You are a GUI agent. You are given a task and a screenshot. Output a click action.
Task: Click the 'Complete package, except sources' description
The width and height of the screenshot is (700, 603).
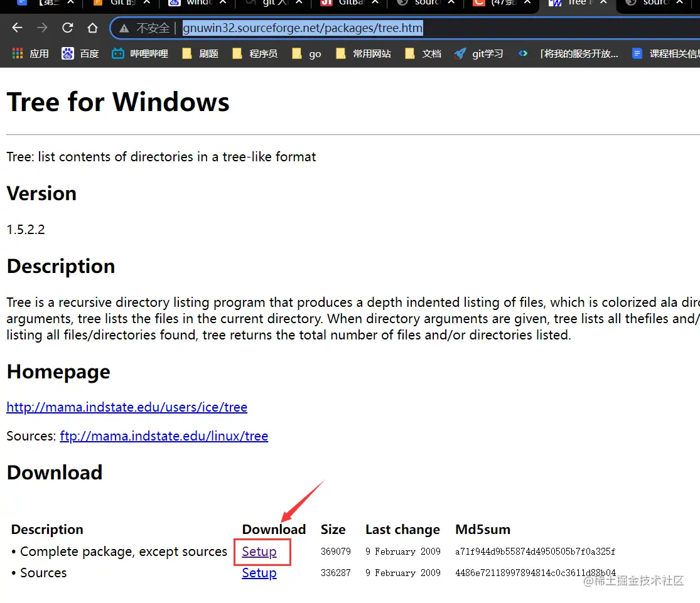click(x=124, y=552)
